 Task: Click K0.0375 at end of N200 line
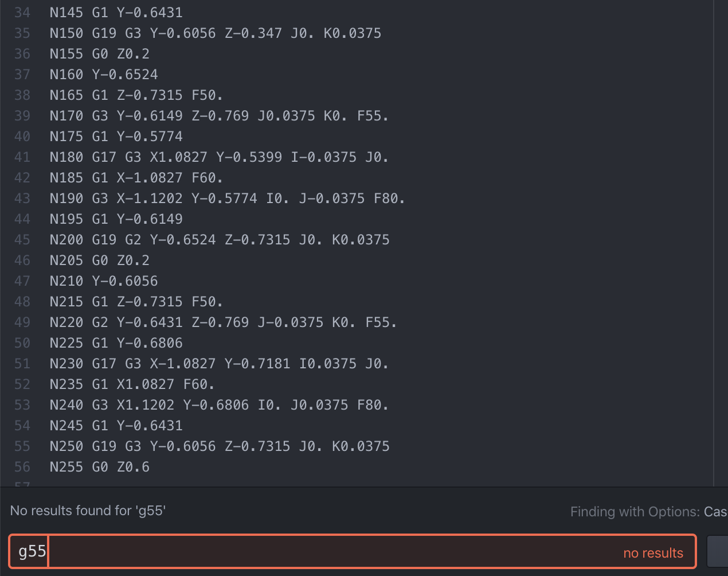coord(361,240)
